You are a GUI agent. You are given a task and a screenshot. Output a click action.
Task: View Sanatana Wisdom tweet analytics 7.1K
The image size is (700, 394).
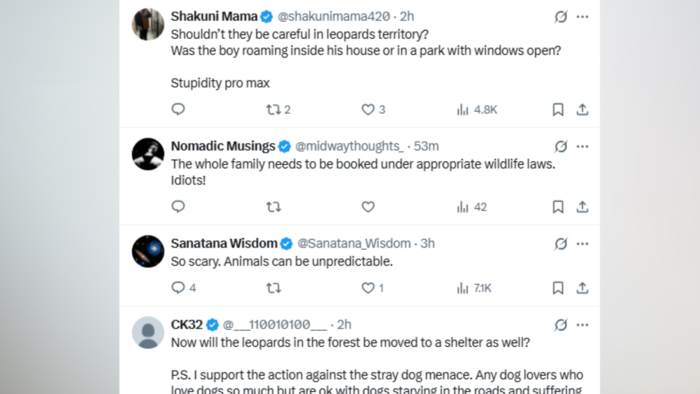tap(474, 288)
